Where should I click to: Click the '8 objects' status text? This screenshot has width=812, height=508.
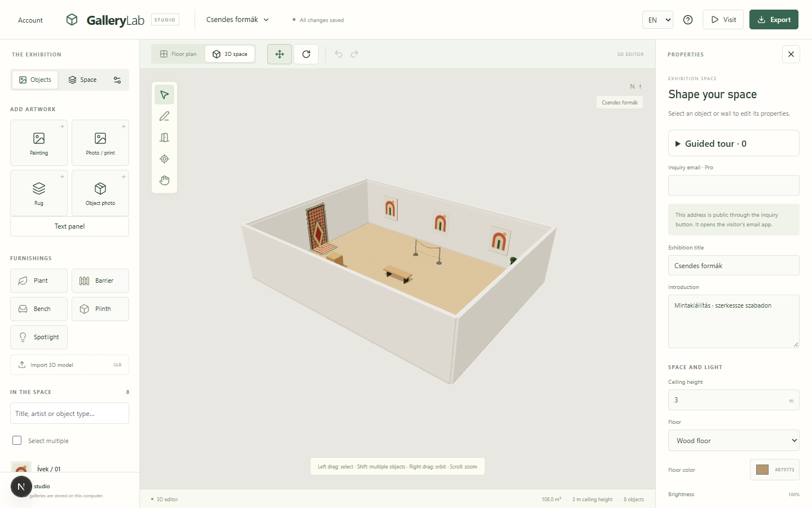(x=634, y=500)
